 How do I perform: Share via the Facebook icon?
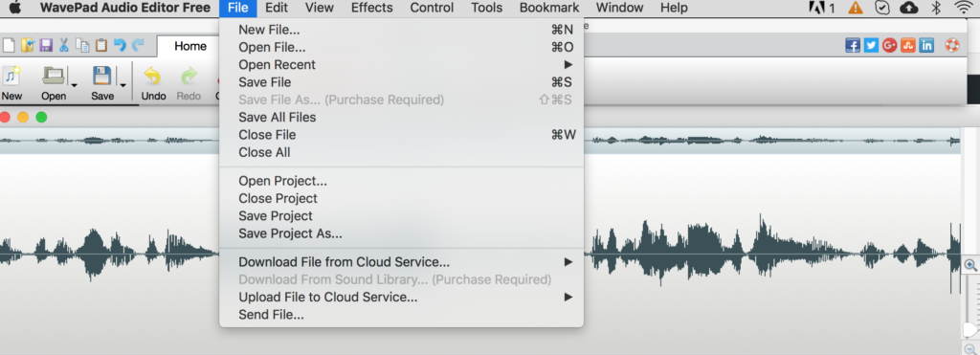pos(853,45)
